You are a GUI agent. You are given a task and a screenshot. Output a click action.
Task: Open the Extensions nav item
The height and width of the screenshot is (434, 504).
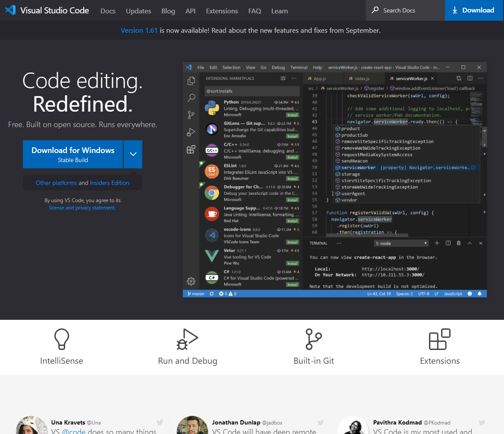222,11
